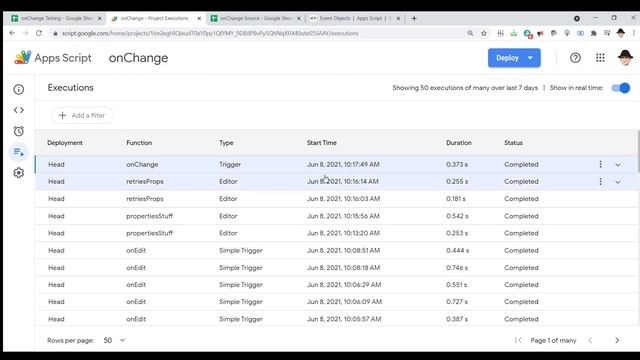Screen dimensions: 640x360
Task: Open Project Settings gear icon
Action: (18, 173)
